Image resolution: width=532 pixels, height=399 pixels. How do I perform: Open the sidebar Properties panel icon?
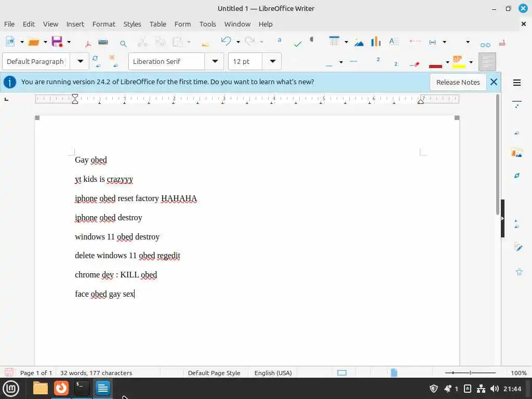click(517, 103)
